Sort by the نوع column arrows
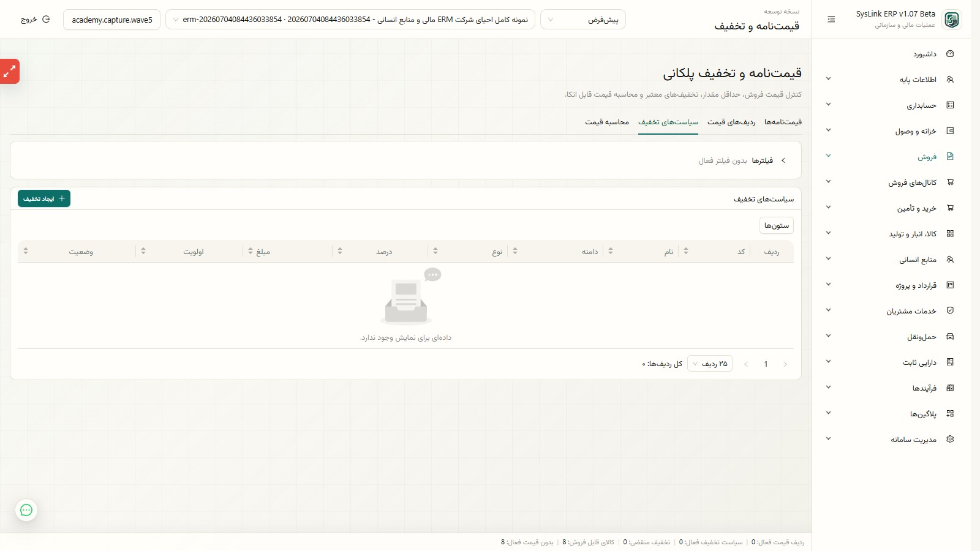Image resolution: width=980 pixels, height=551 pixels. (435, 251)
